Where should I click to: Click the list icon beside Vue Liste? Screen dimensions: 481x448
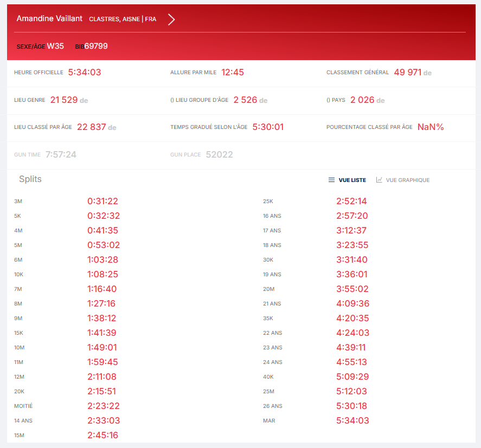[331, 180]
